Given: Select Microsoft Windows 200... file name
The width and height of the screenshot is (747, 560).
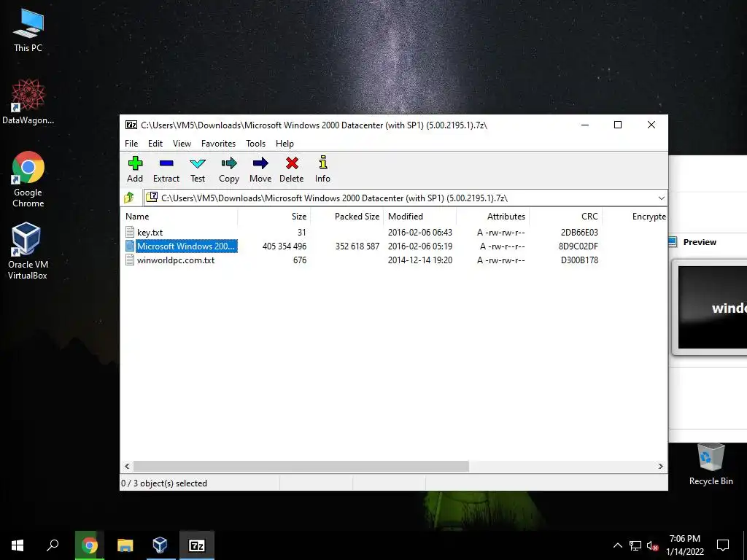Looking at the screenshot, I should point(186,246).
